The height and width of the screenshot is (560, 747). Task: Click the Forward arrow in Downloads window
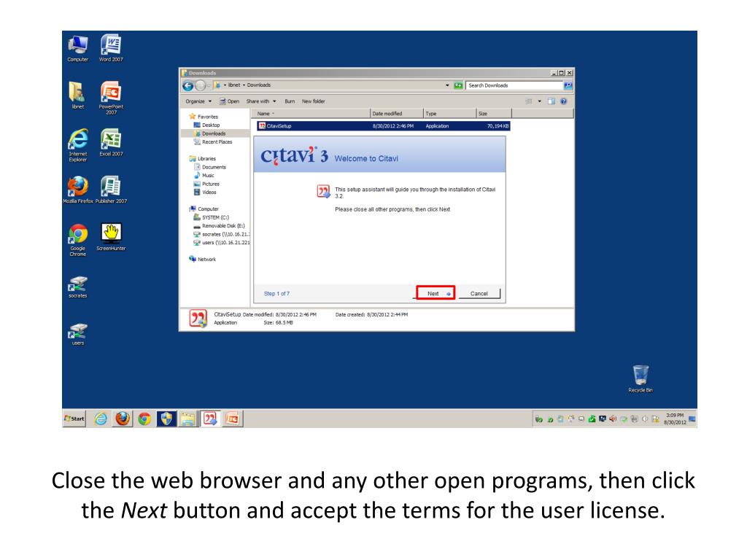[201, 86]
